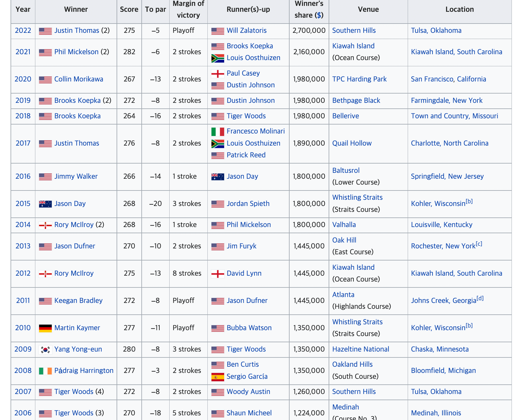Viewport: 519px width, 420px height.
Task: Click the US flag beside Ben Curtis
Action: pos(218,365)
